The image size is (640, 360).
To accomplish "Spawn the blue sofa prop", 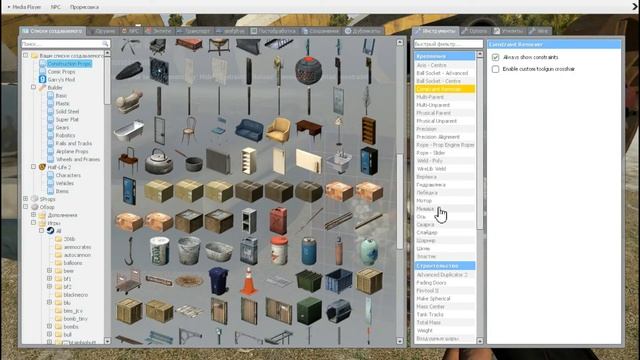I will click(x=249, y=131).
